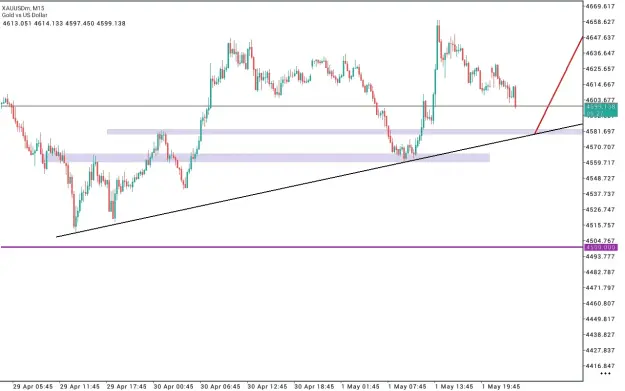Select the red projected upward line
This screenshot has height=391, width=625.
tap(559, 85)
